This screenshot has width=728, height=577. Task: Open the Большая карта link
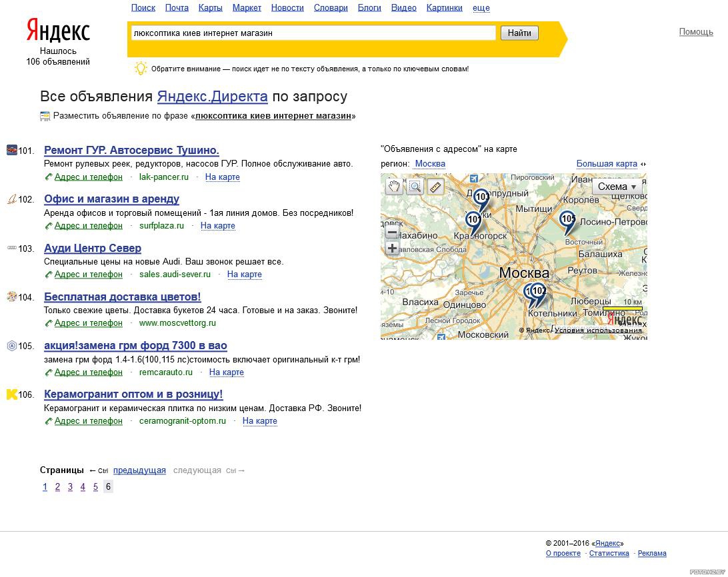(607, 163)
